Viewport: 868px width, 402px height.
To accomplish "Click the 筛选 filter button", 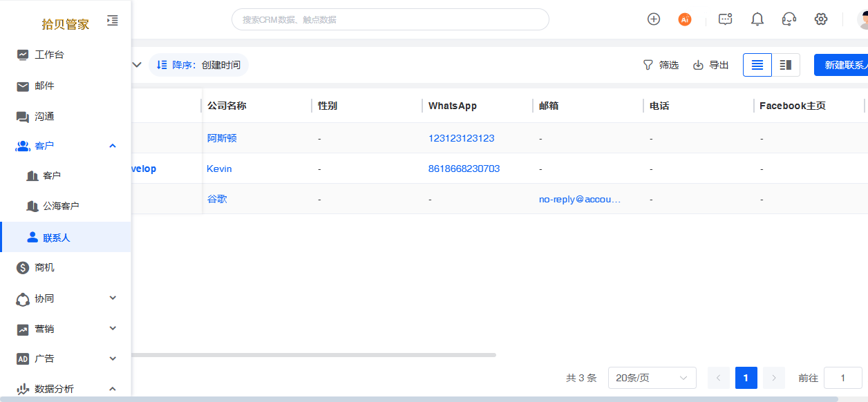I will (x=661, y=65).
